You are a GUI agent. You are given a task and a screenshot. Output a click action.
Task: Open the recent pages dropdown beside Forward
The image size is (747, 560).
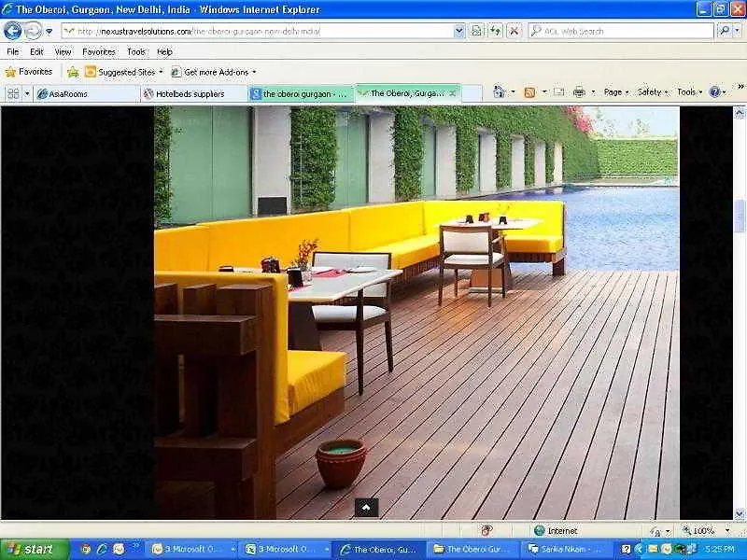tap(49, 32)
